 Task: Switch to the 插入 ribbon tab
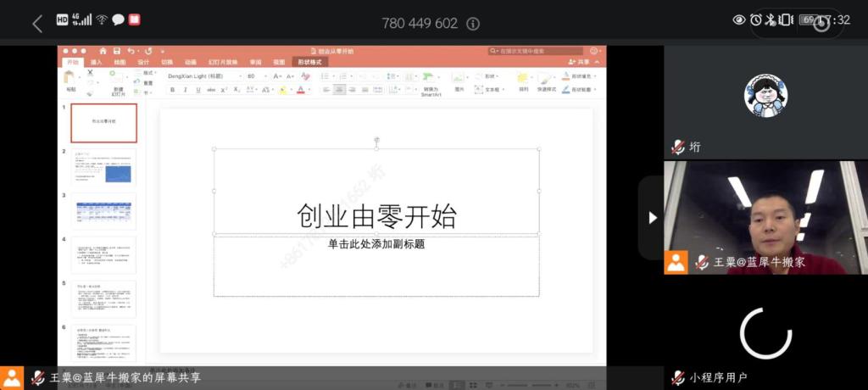(x=97, y=62)
